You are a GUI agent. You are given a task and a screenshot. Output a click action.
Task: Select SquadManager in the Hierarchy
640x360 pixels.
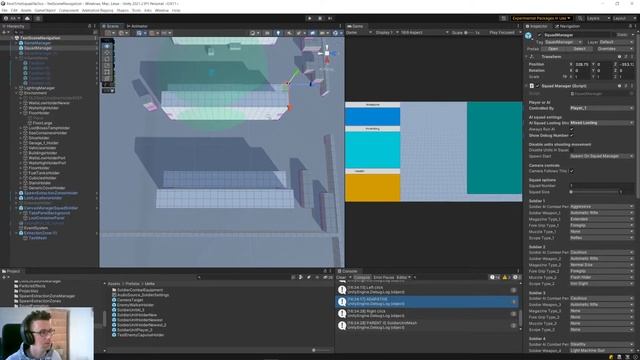coord(38,48)
